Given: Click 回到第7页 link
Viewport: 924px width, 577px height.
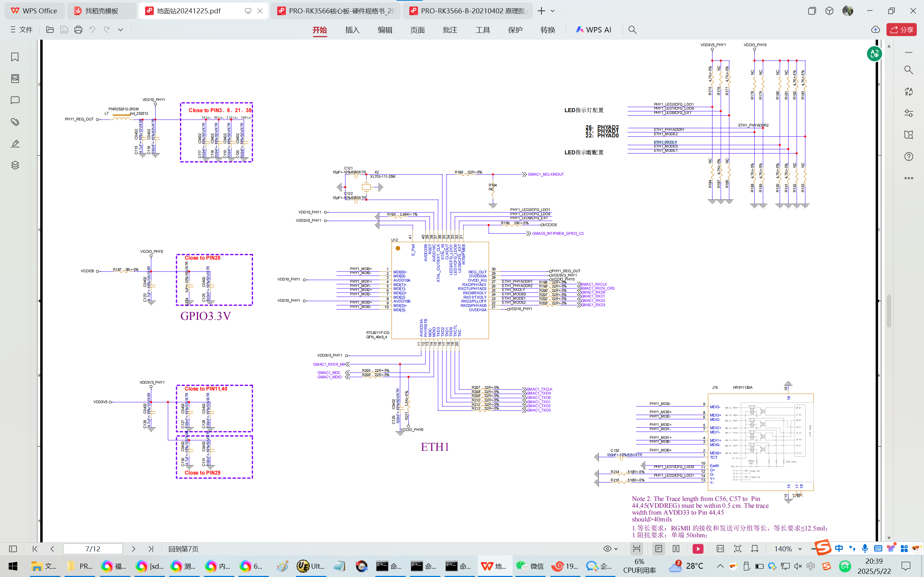Looking at the screenshot, I should tap(183, 549).
